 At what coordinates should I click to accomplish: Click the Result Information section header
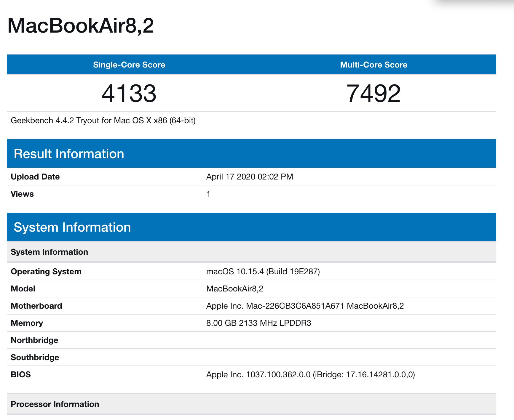[x=252, y=153]
